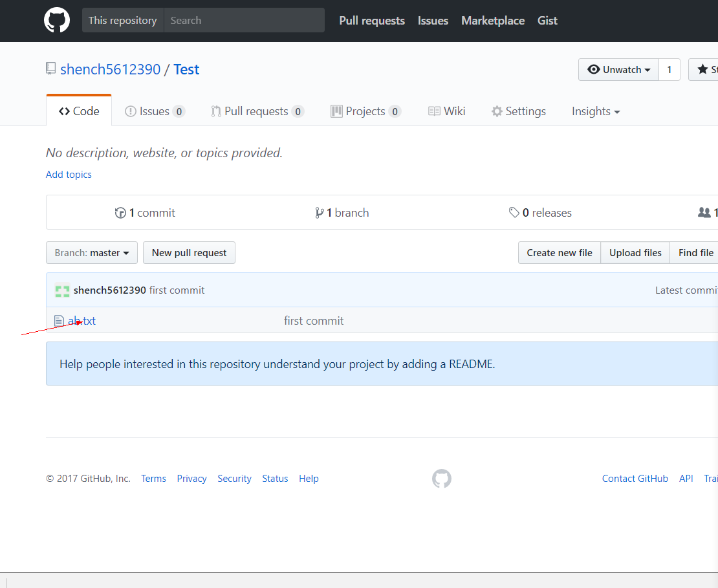Screen dimensions: 718x588
Task: Switch to the Wiki tab
Action: [x=447, y=111]
